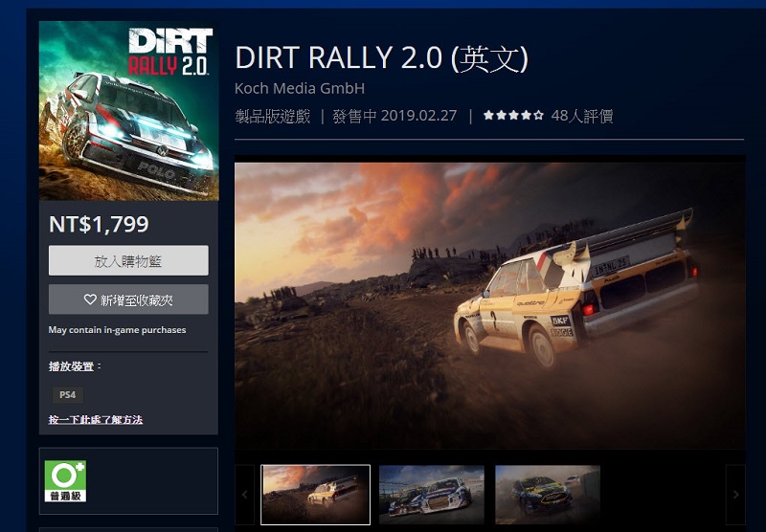Click the heart icon on wishlist button
766x532 pixels.
[90, 299]
